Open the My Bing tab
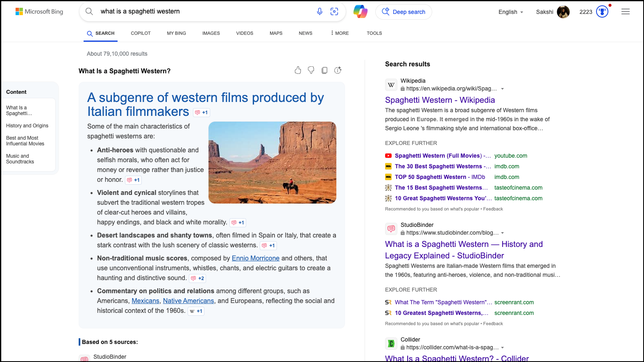 (x=177, y=33)
